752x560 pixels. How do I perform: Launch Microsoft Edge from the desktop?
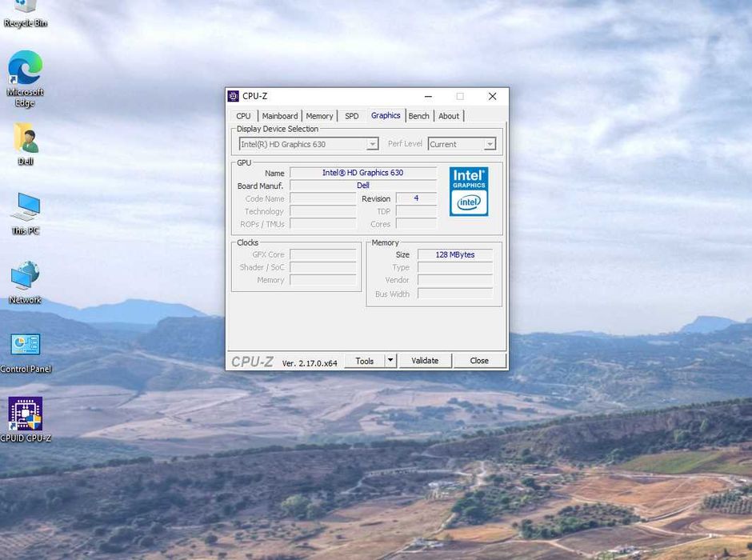pyautogui.click(x=25, y=78)
